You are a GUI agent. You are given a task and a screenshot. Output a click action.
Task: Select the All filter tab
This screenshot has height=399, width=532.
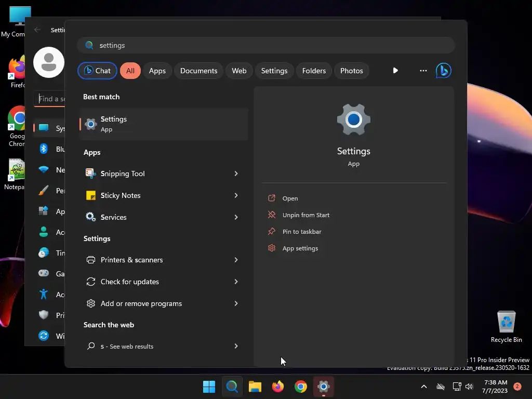tap(130, 71)
